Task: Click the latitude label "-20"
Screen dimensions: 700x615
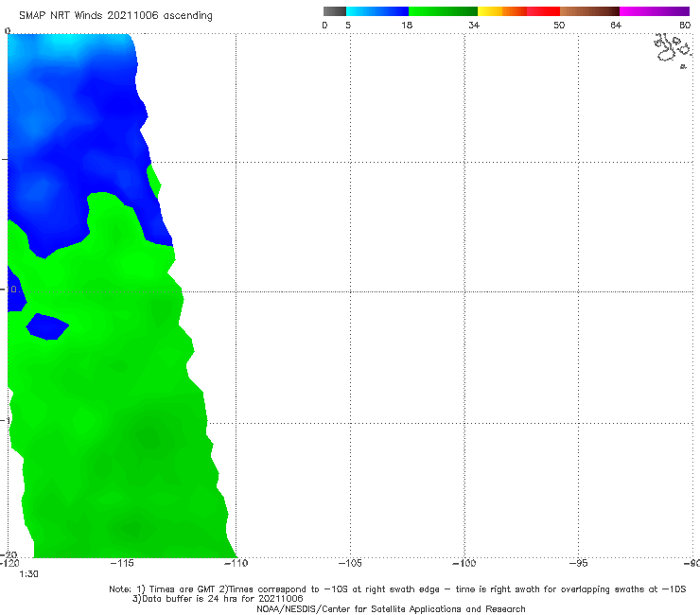Action: (x=9, y=554)
